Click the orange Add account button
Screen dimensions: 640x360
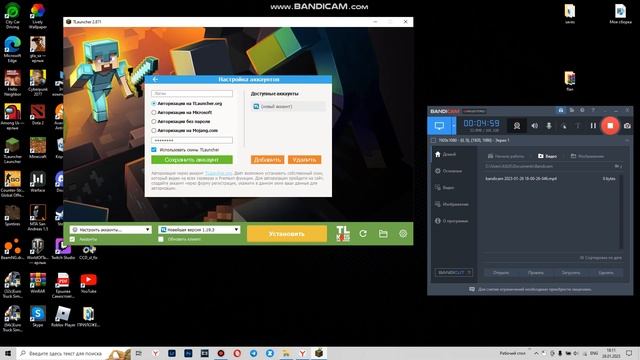(x=267, y=160)
